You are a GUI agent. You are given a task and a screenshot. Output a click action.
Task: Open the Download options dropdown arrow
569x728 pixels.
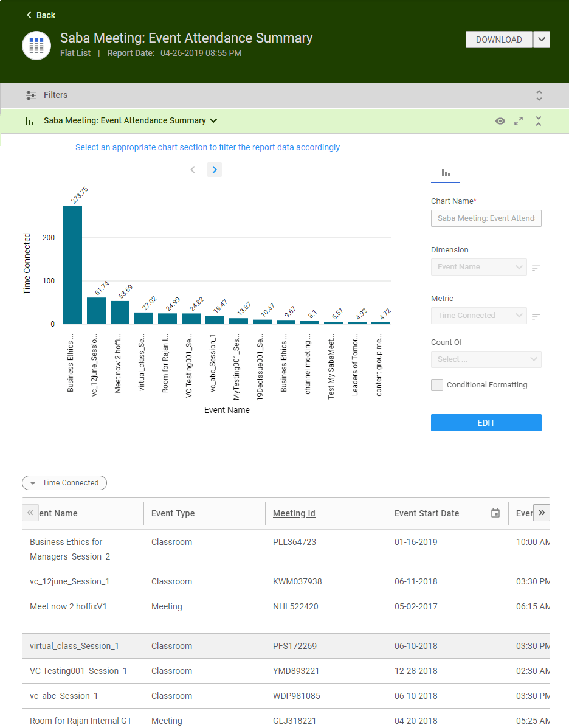[x=541, y=39]
